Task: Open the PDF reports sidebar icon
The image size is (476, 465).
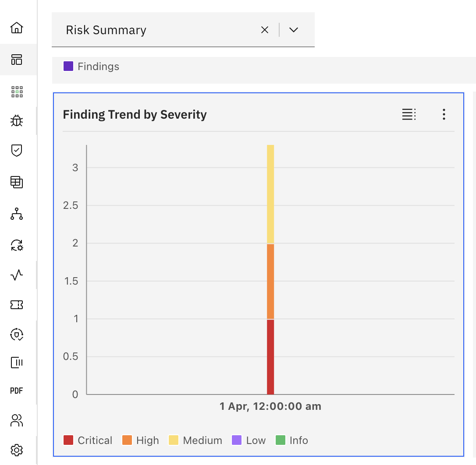Action: coord(17,391)
